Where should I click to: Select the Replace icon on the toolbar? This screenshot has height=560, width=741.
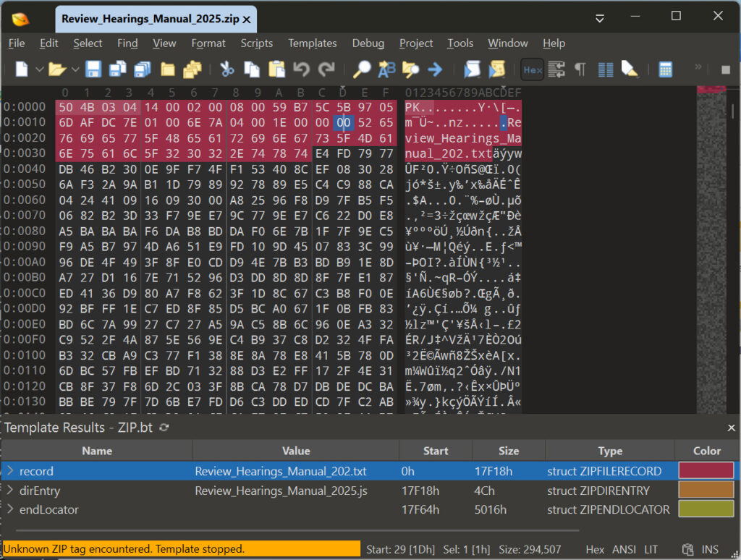(386, 69)
